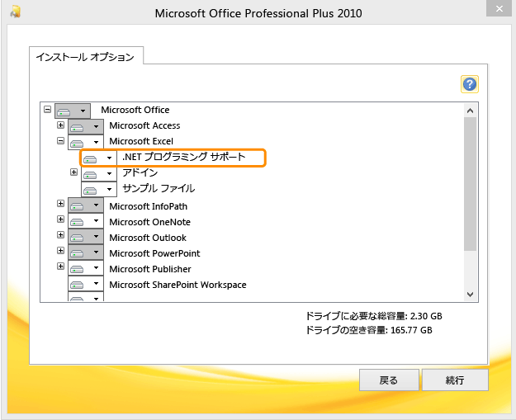Expand the Microsoft Publisher node
The width and height of the screenshot is (516, 420).
(x=60, y=266)
